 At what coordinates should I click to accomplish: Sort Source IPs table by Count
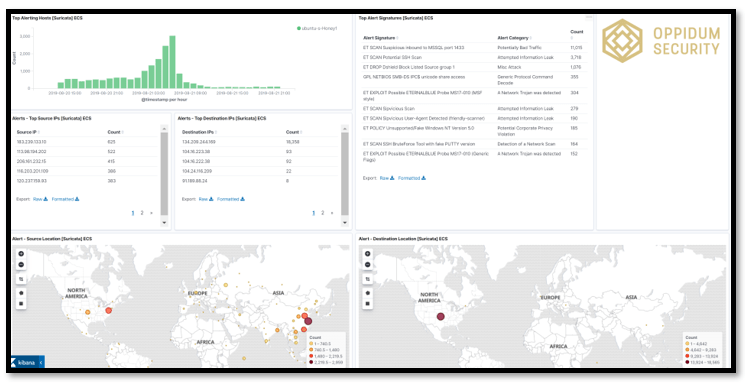115,132
